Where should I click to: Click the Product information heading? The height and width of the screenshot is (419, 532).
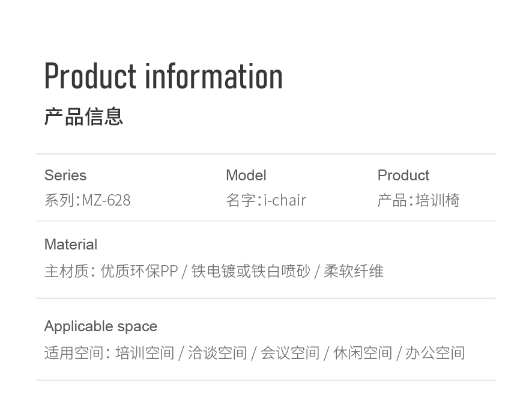pyautogui.click(x=163, y=77)
